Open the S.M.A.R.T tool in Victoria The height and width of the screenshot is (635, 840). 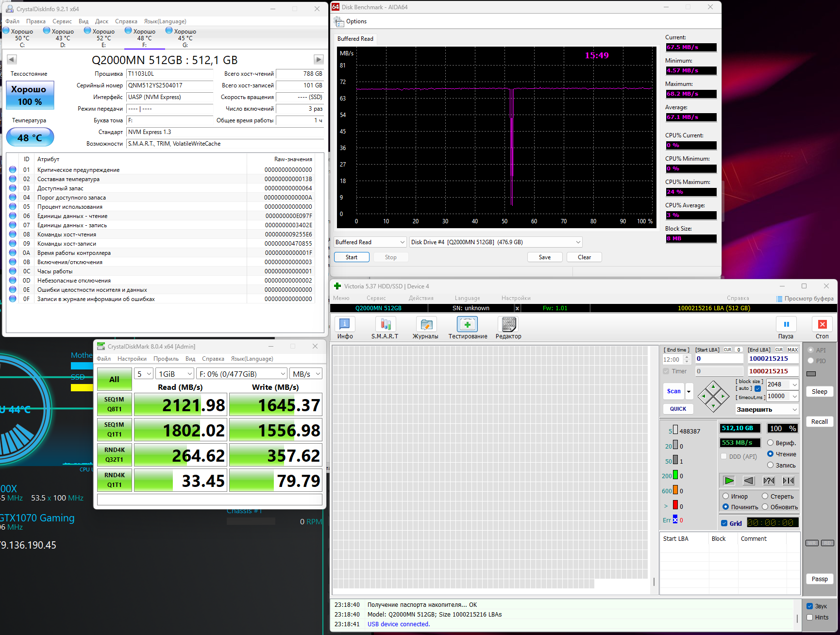coord(385,324)
